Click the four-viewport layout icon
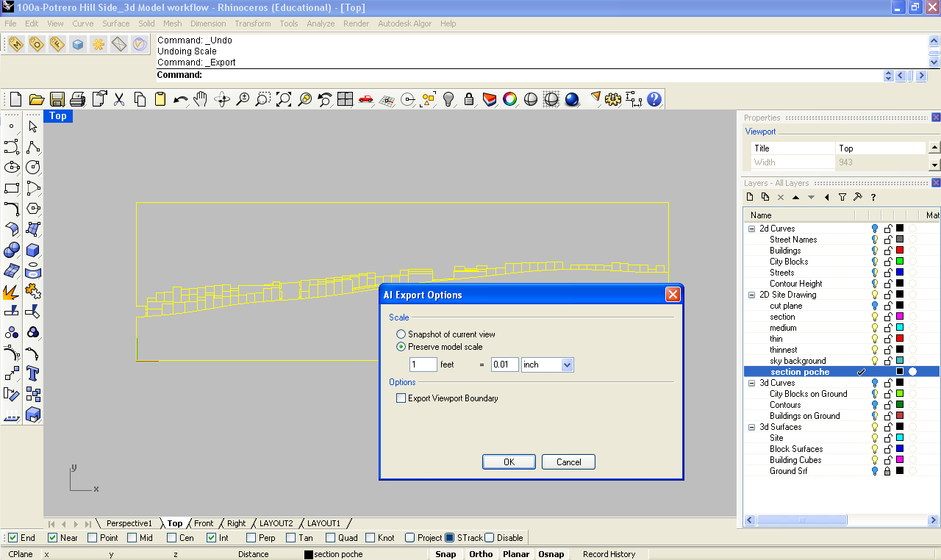 click(345, 99)
